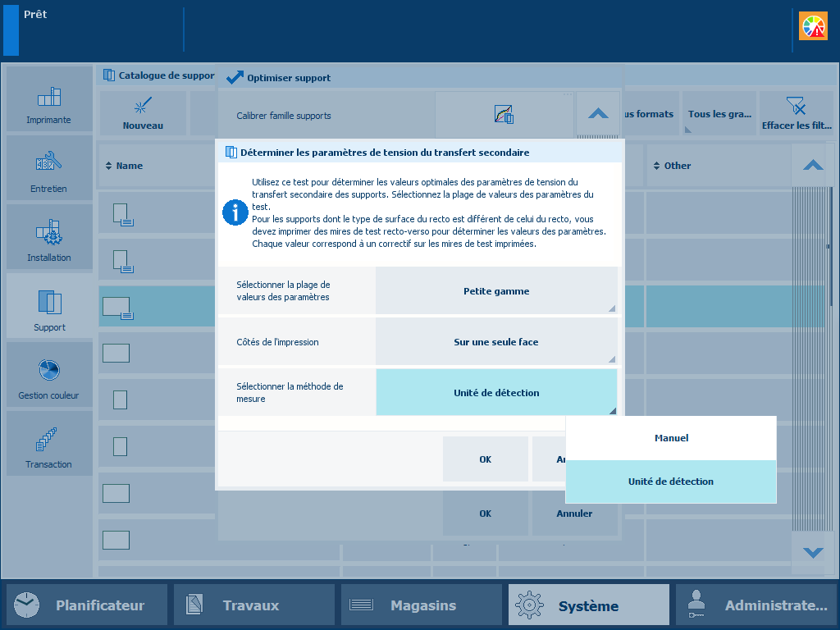Open the Sur une seule face dropdown

point(496,342)
